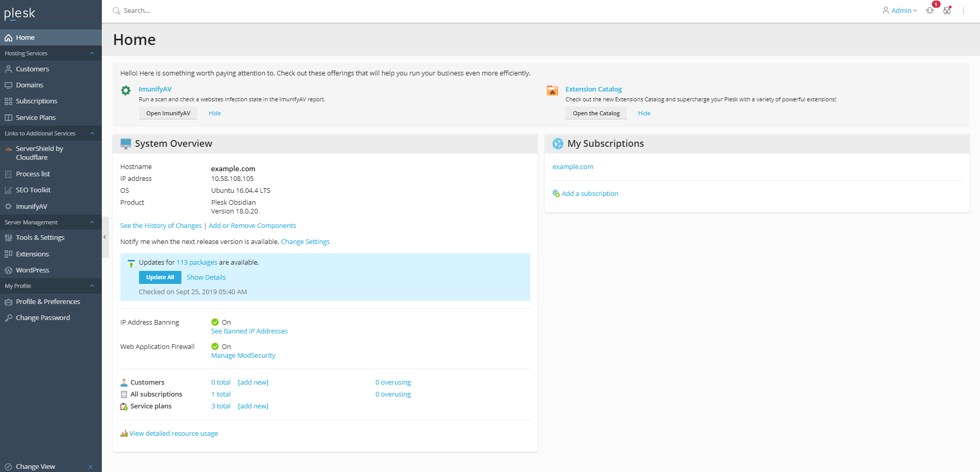The image size is (980, 472).
Task: Click the Plesk logo
Action: pos(20,13)
